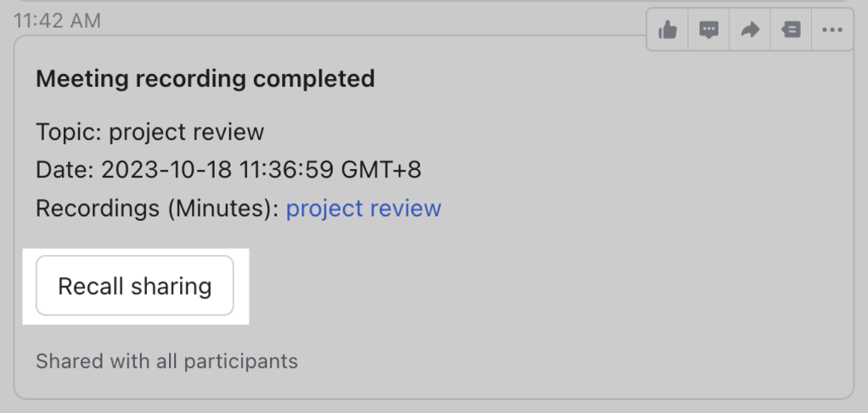This screenshot has height=413, width=868.
Task: Click 'Shared with all participants' note
Action: [167, 361]
